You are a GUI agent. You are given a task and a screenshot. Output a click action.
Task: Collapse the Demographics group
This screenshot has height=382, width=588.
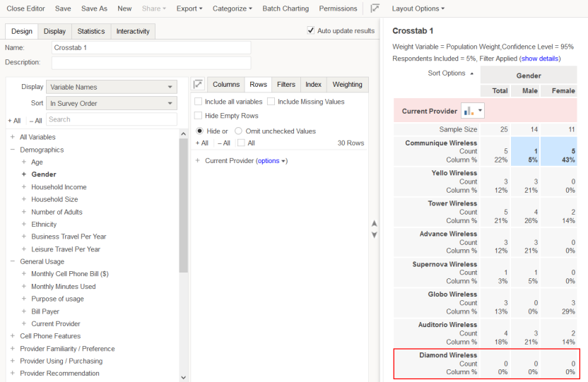[13, 150]
